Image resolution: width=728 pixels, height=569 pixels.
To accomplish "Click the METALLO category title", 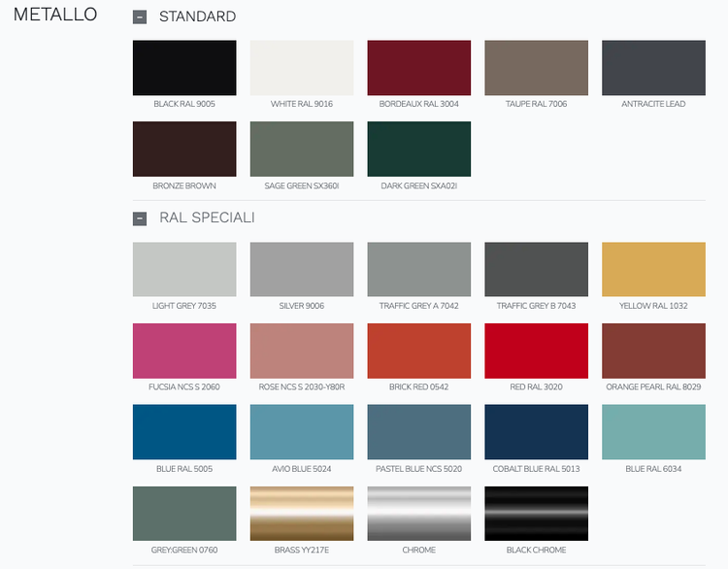I will point(55,15).
